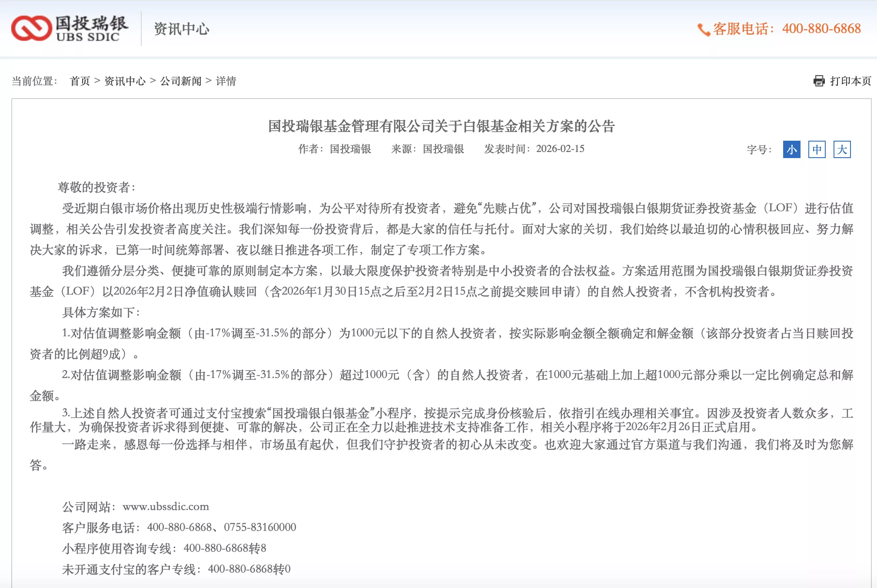Select small font size 小

pos(791,150)
